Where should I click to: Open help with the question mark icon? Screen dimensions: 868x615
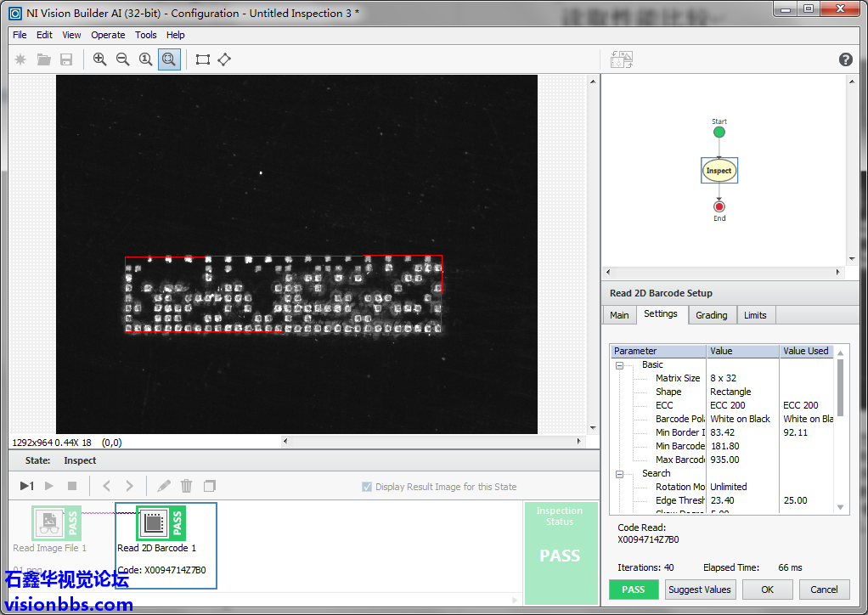(x=845, y=59)
